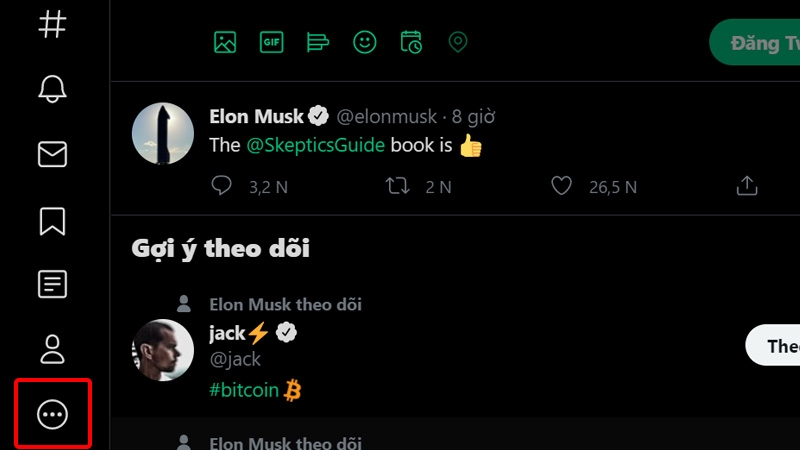This screenshot has height=450, width=800.
Task: Share Elon Musk's tweet
Action: coord(746,186)
